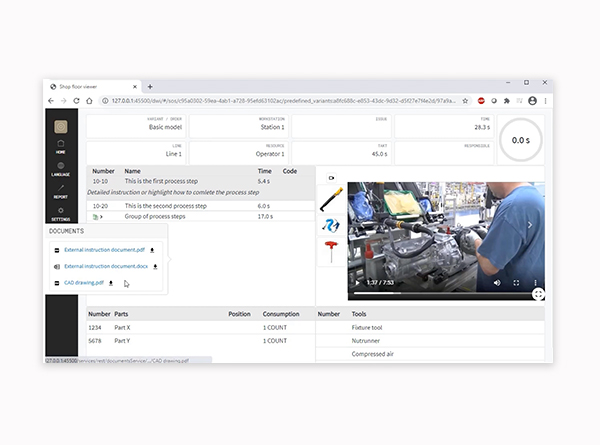Open video more-options menu
Viewport: 600px width, 445px height.
535,283
